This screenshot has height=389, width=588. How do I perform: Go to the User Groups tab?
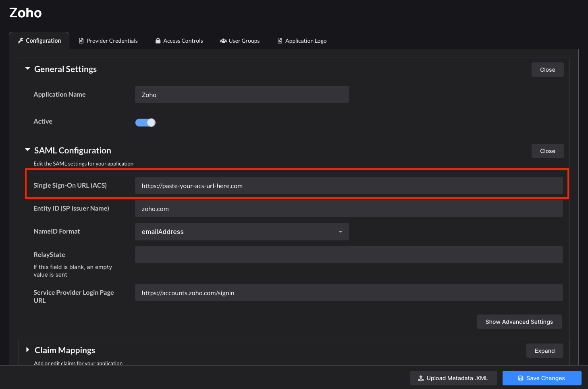[240, 41]
